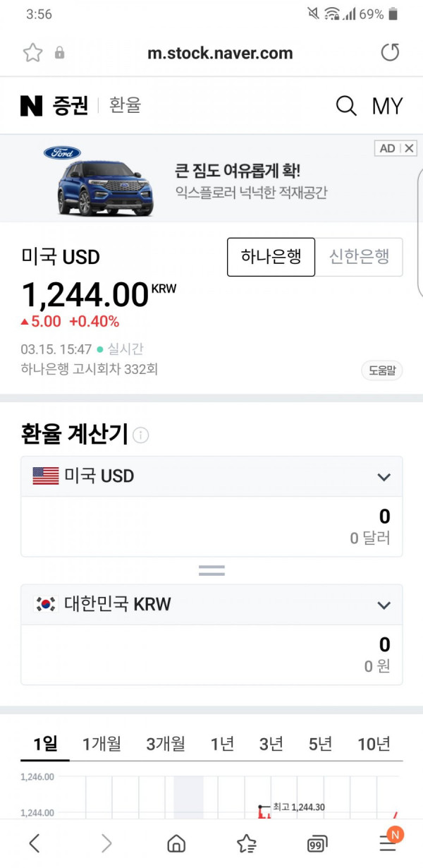Viewport: 423px width, 868px height.
Task: Open exchange calculator info icon
Action: tap(140, 435)
